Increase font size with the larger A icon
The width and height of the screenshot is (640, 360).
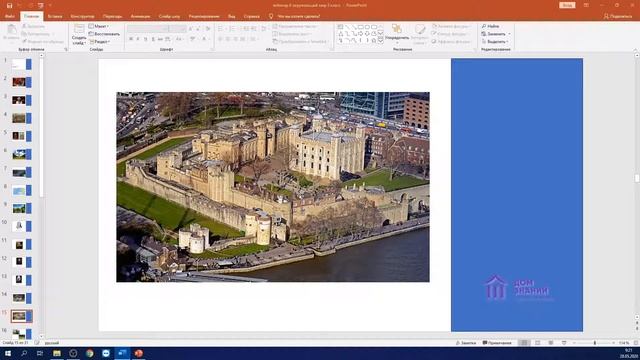point(191,29)
